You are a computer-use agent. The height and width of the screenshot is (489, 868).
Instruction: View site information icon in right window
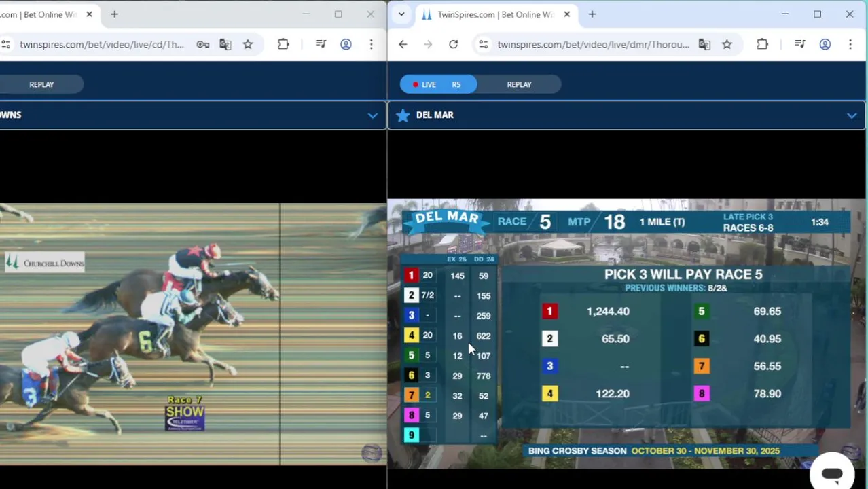tap(483, 44)
